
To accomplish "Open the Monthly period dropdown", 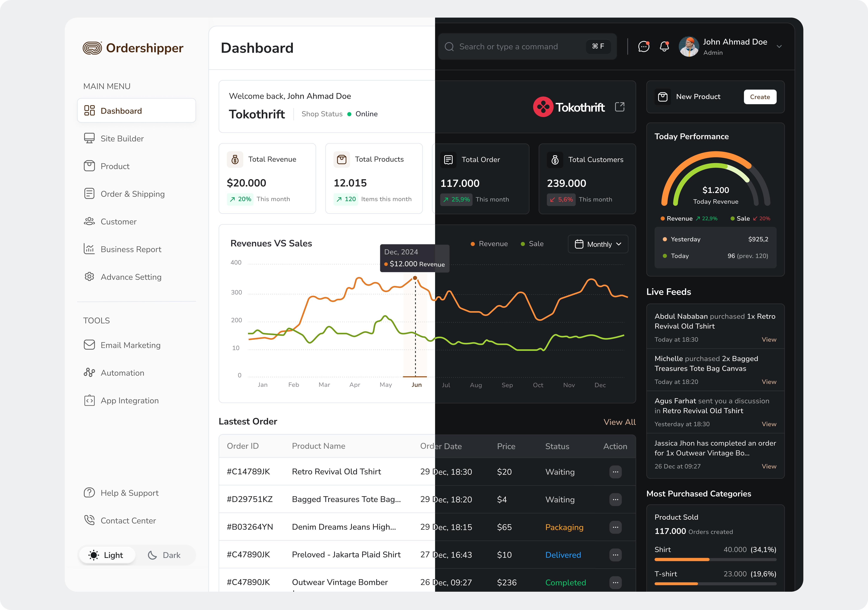I will coord(598,244).
